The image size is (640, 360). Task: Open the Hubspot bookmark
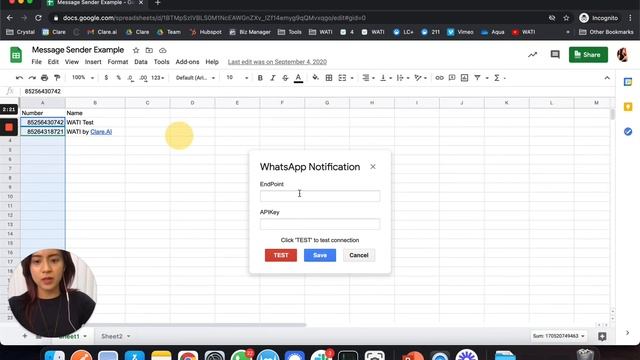pyautogui.click(x=206, y=32)
